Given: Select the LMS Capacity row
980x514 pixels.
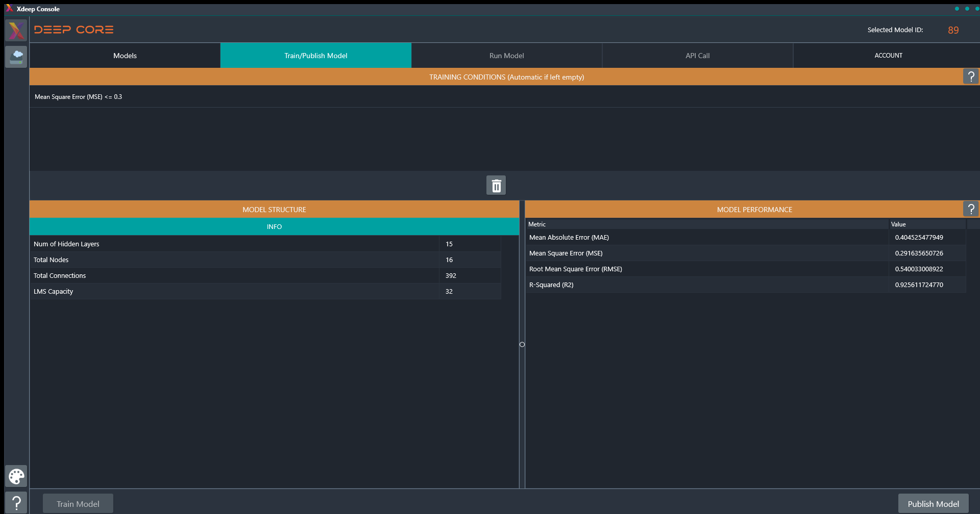Looking at the screenshot, I should [x=265, y=291].
